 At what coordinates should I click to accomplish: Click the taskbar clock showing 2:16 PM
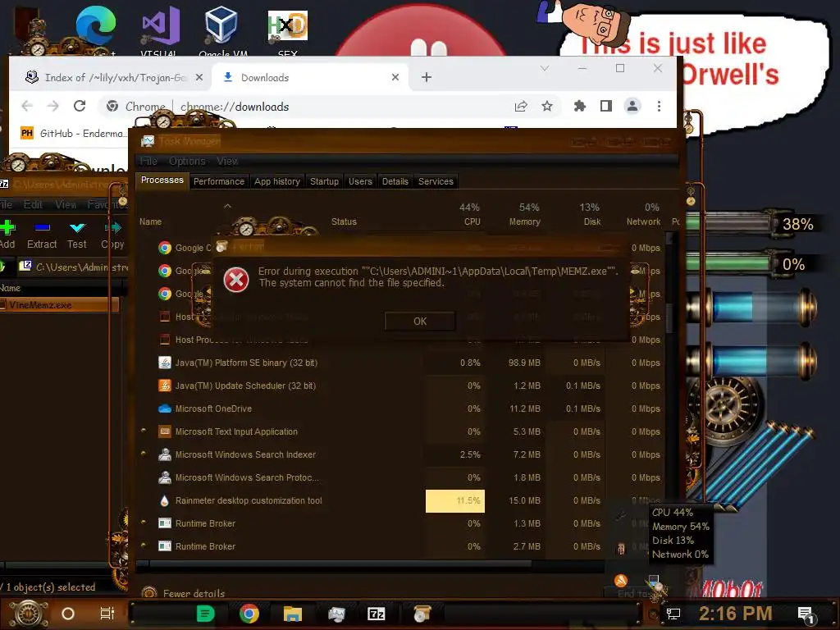[x=736, y=614]
